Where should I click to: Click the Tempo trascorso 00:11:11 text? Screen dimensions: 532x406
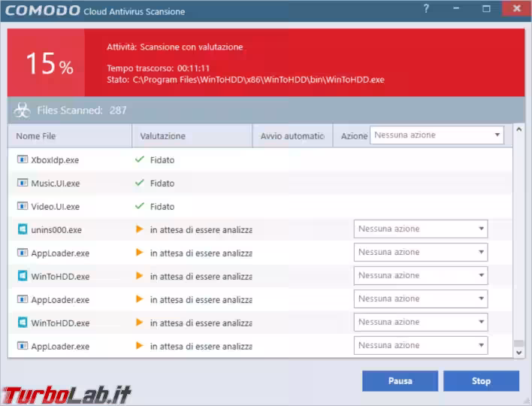coord(158,68)
